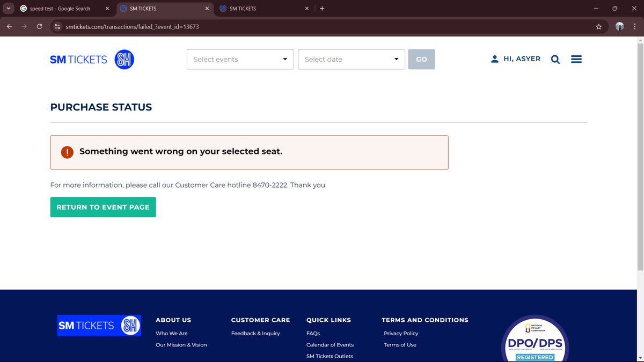Click the DPO/DPS Registered badge
Image resolution: width=644 pixels, height=362 pixels.
coord(535,339)
